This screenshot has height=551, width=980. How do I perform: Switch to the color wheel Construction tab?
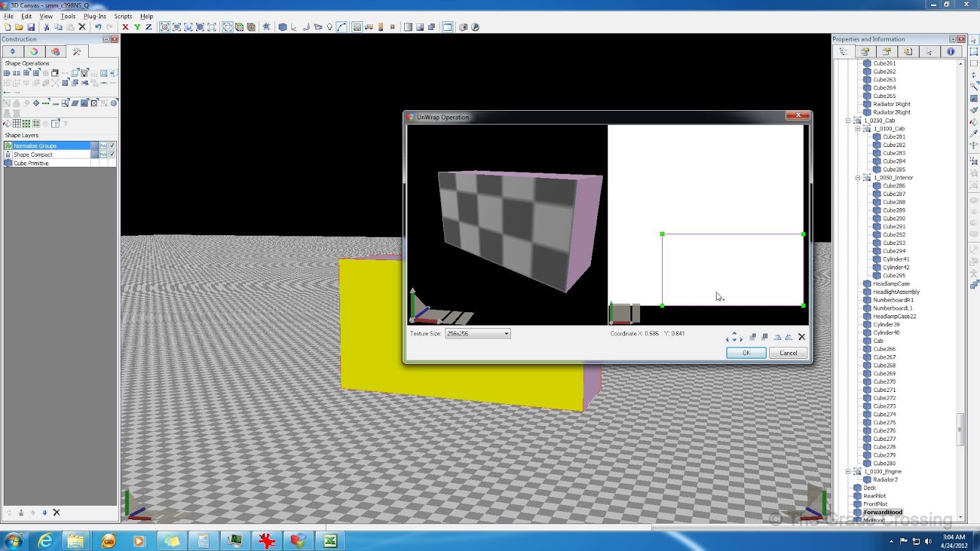tap(34, 51)
